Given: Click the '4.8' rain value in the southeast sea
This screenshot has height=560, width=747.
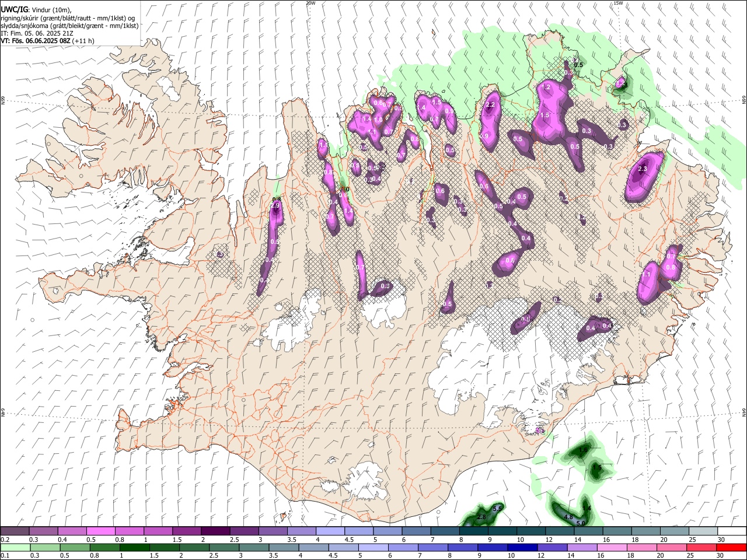Looking at the screenshot, I should (x=568, y=517).
